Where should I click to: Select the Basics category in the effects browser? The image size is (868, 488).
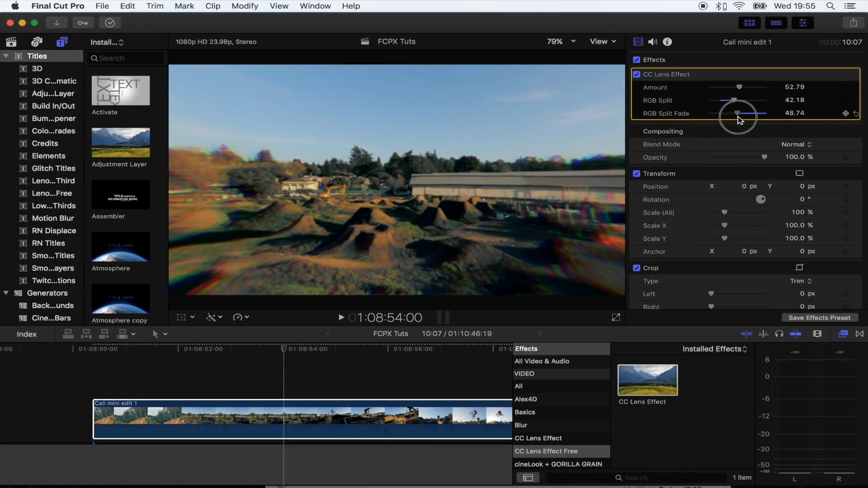pyautogui.click(x=524, y=412)
